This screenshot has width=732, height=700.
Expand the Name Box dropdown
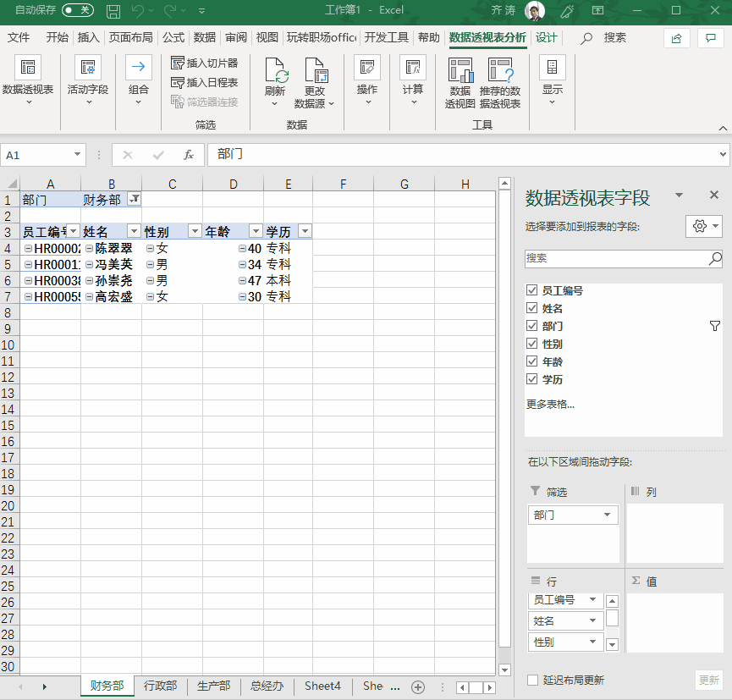point(77,155)
